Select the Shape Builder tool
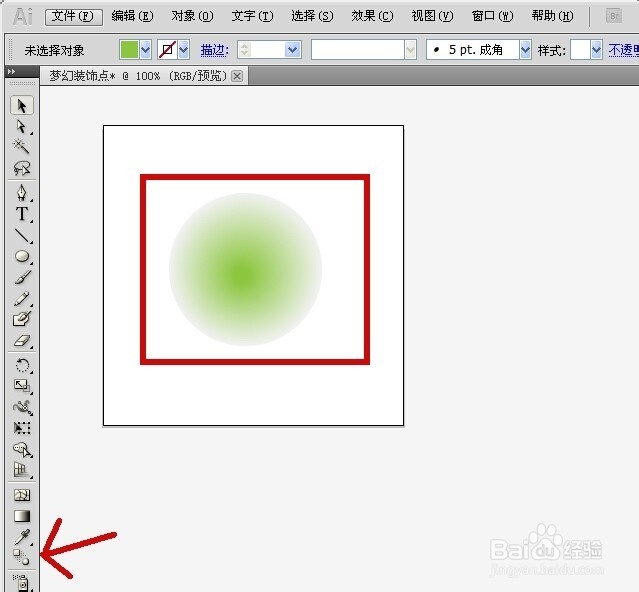This screenshot has width=639, height=592. (22, 449)
